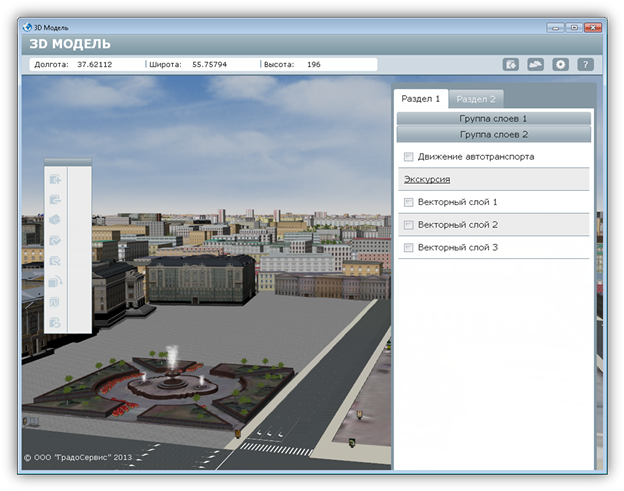
Task: Check the Векторный слой 2 layer
Action: (x=408, y=225)
